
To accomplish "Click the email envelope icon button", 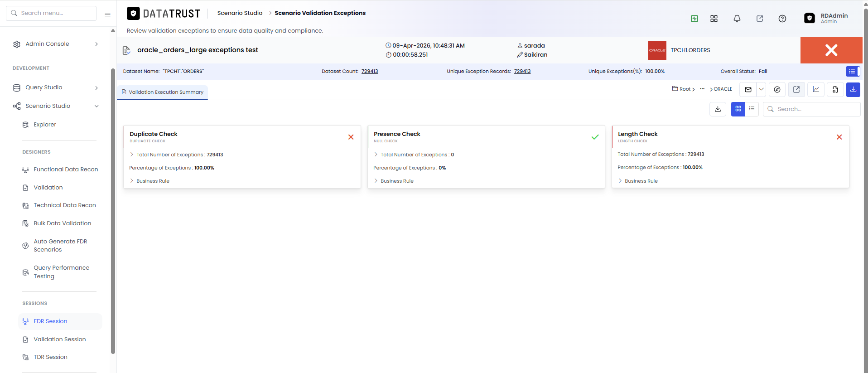I will [x=748, y=89].
